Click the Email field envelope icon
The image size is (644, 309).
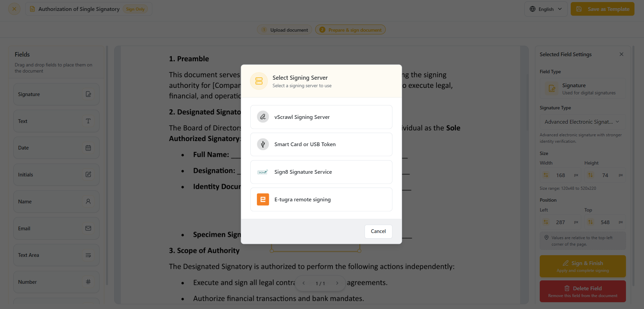tap(88, 228)
